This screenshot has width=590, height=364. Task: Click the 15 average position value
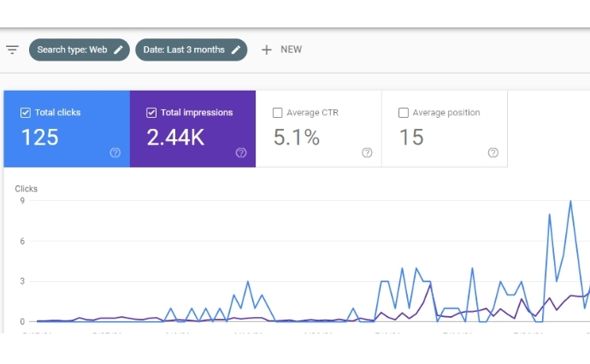pos(411,138)
